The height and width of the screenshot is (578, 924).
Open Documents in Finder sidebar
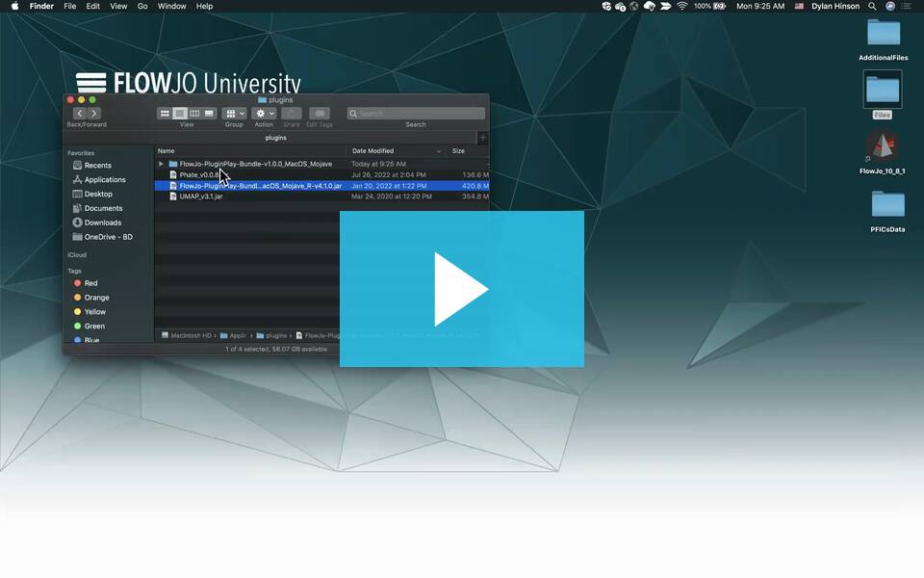click(98, 208)
